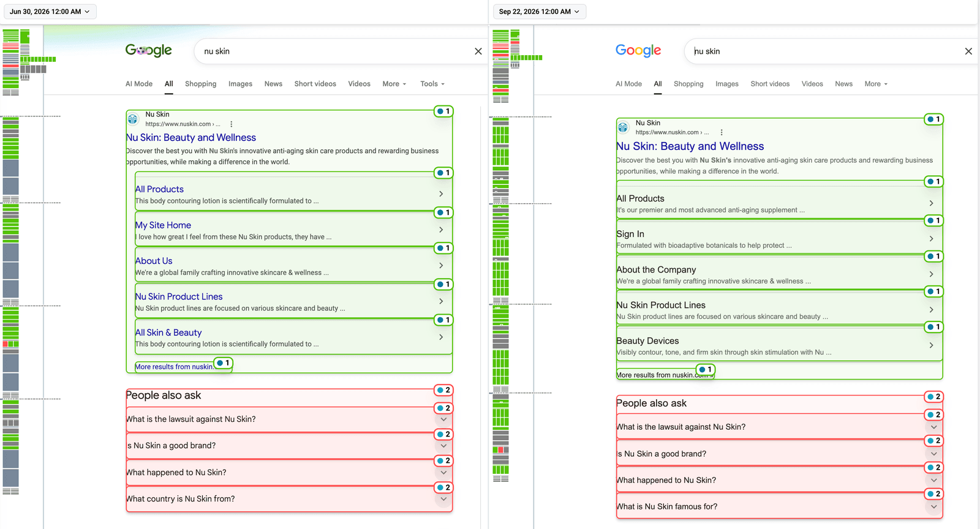The image size is (980, 529).
Task: Open the Tools dropdown in the Jun 30 snapshot
Action: click(x=432, y=84)
